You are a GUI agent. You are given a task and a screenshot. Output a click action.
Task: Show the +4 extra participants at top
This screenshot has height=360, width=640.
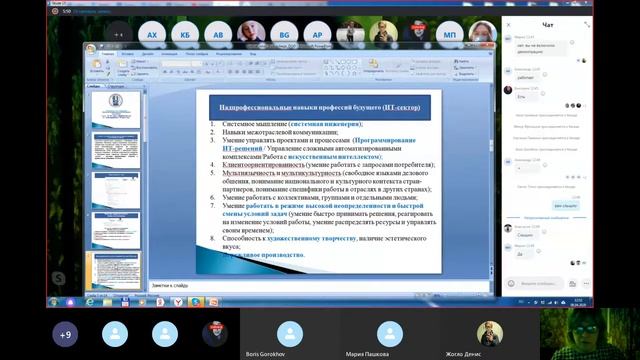118,35
